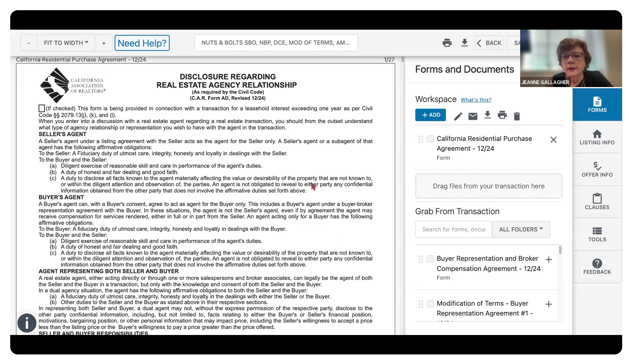
Task: Click the top toolbar printer icon
Action: 447,43
